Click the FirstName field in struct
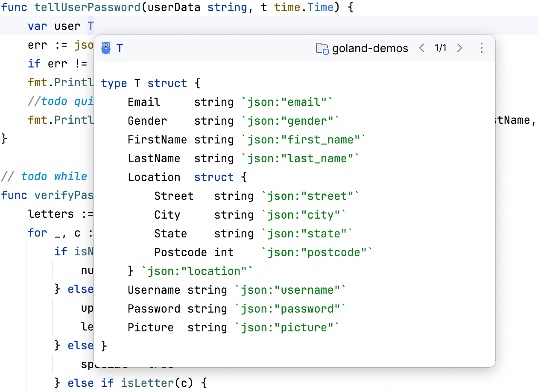Screen dimensions: 538x392 point(157,140)
